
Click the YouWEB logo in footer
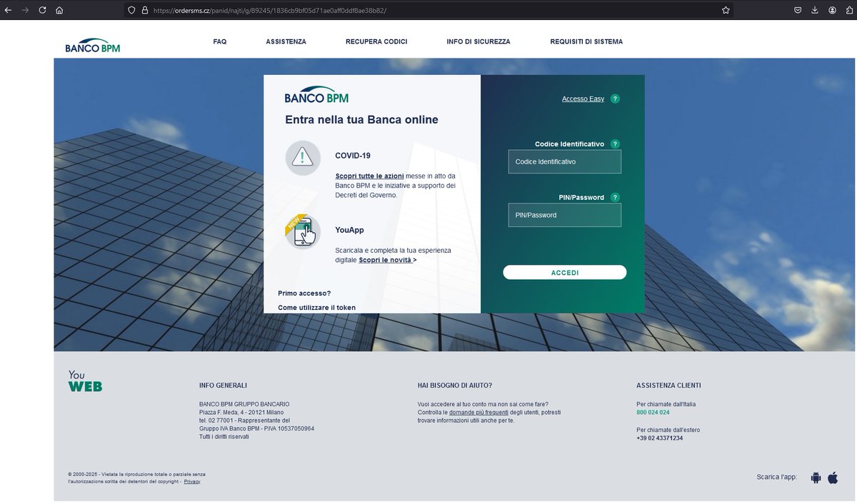(x=85, y=381)
